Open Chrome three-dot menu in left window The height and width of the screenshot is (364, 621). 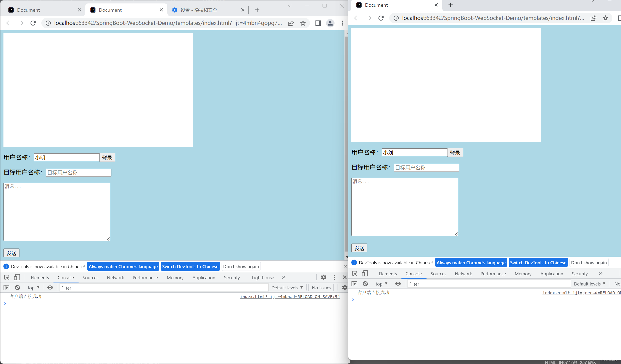(x=342, y=23)
